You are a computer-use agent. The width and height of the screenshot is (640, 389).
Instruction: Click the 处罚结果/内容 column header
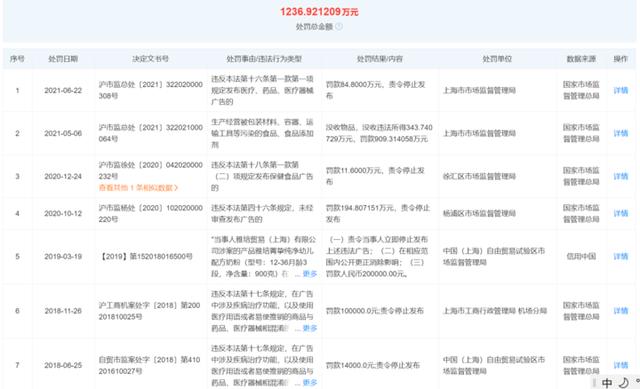380,59
